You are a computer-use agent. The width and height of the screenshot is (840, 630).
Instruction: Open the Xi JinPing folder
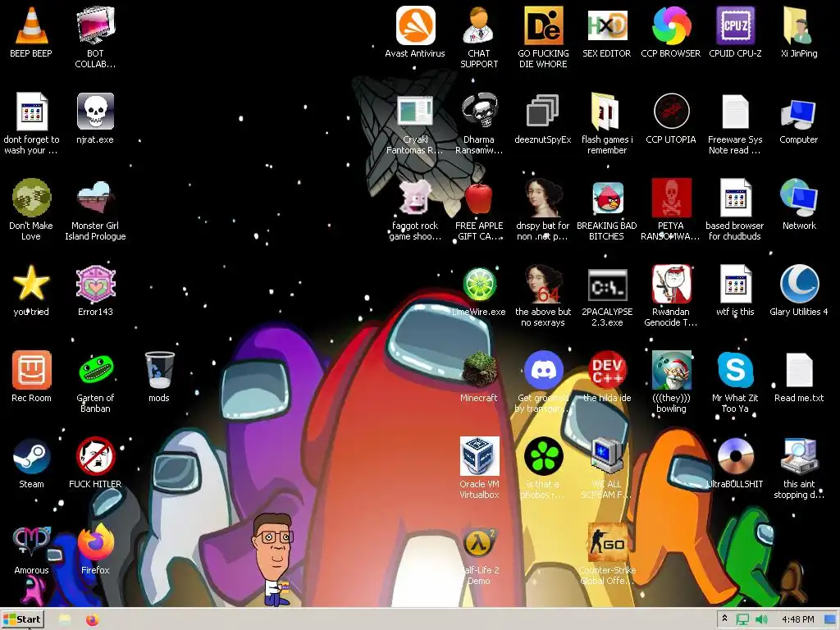(x=799, y=25)
